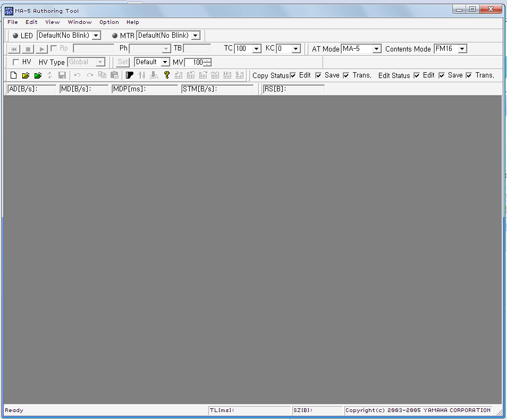
Task: Uncheck Copy Status Save checkbox
Action: (x=318, y=75)
